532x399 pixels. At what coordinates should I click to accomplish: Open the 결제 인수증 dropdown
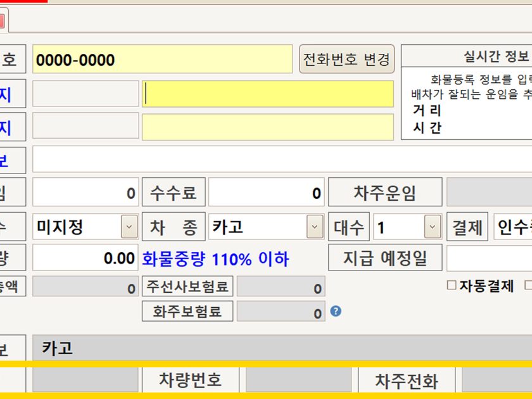[x=513, y=227]
